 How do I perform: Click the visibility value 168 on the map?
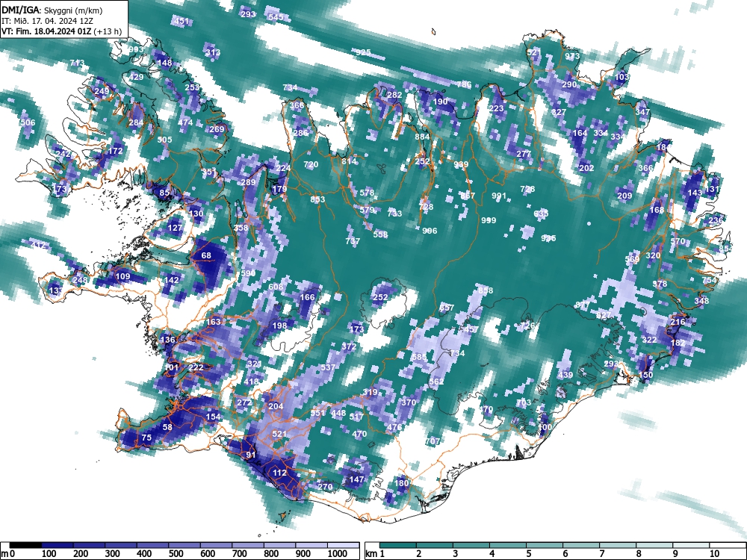coord(657,210)
